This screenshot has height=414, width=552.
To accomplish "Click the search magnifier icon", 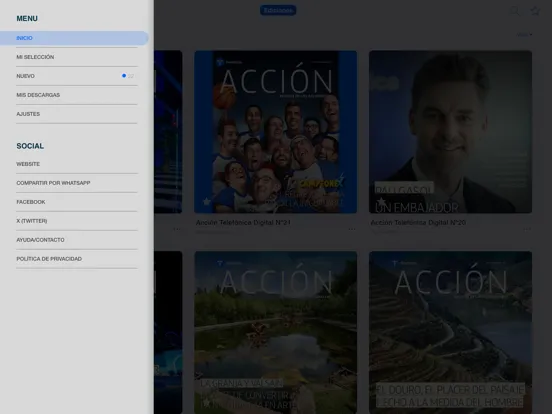I will click(515, 11).
